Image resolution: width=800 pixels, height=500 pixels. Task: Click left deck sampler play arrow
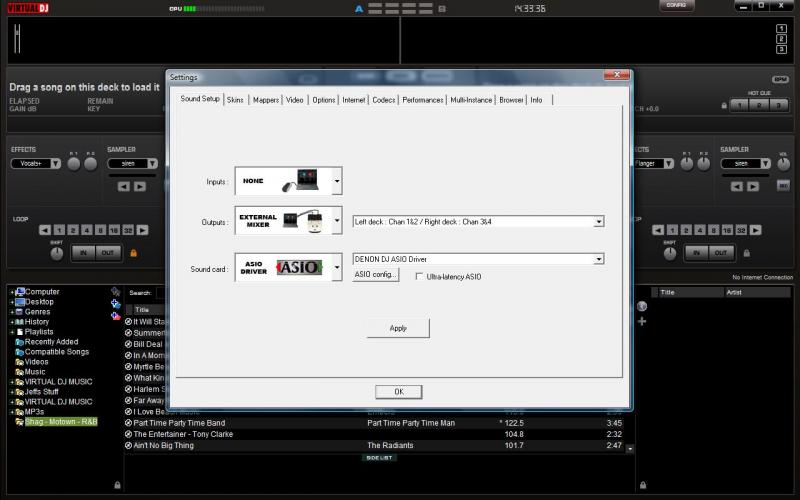click(140, 187)
